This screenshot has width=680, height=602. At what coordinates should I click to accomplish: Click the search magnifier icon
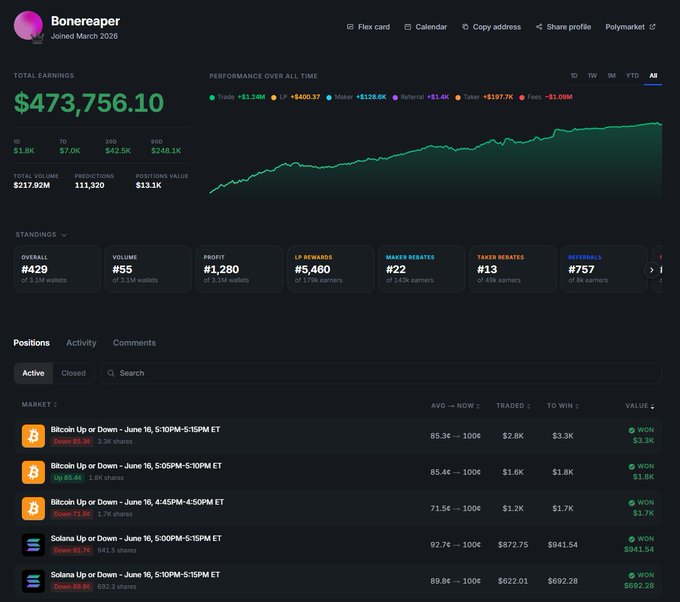pyautogui.click(x=111, y=373)
